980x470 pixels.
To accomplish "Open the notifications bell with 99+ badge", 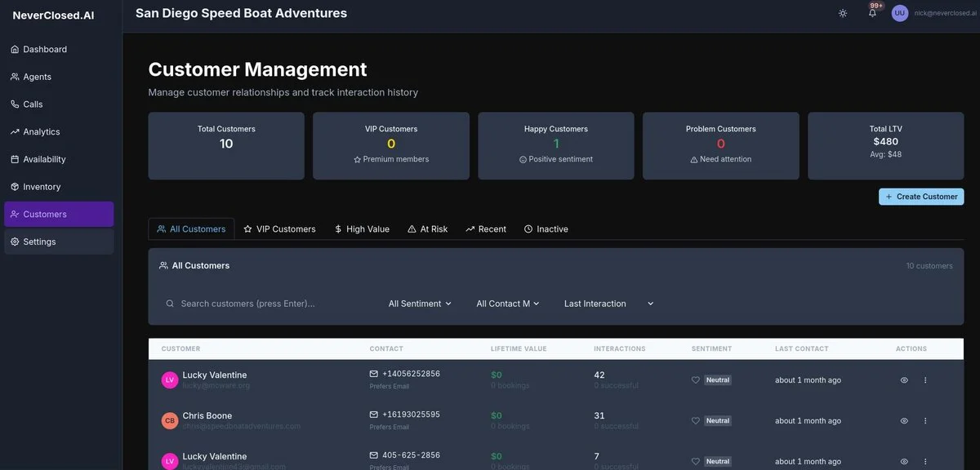I will point(872,13).
